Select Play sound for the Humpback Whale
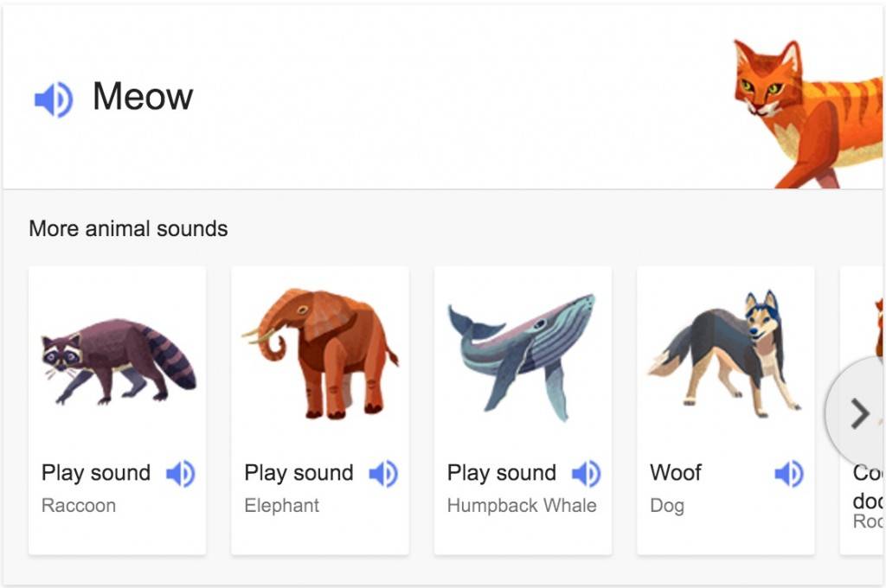The width and height of the screenshot is (886, 588). coord(501,473)
